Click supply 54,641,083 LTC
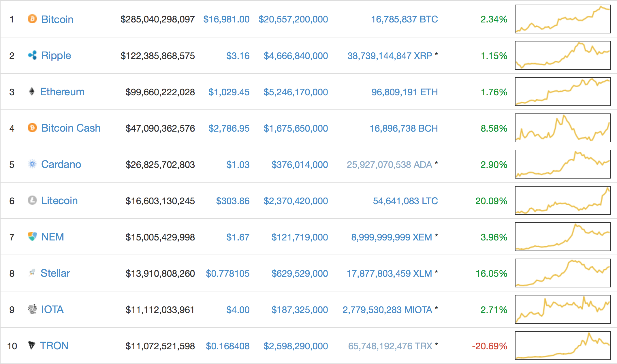 406,201
